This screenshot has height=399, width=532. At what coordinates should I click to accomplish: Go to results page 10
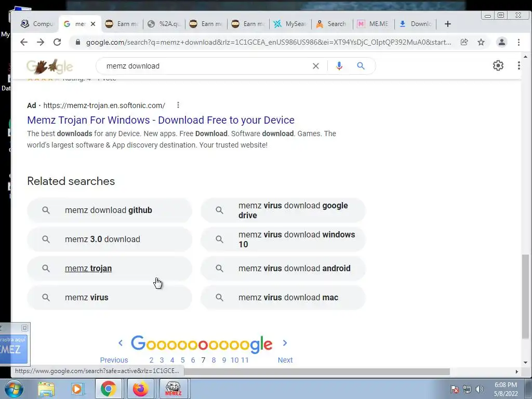tap(235, 360)
